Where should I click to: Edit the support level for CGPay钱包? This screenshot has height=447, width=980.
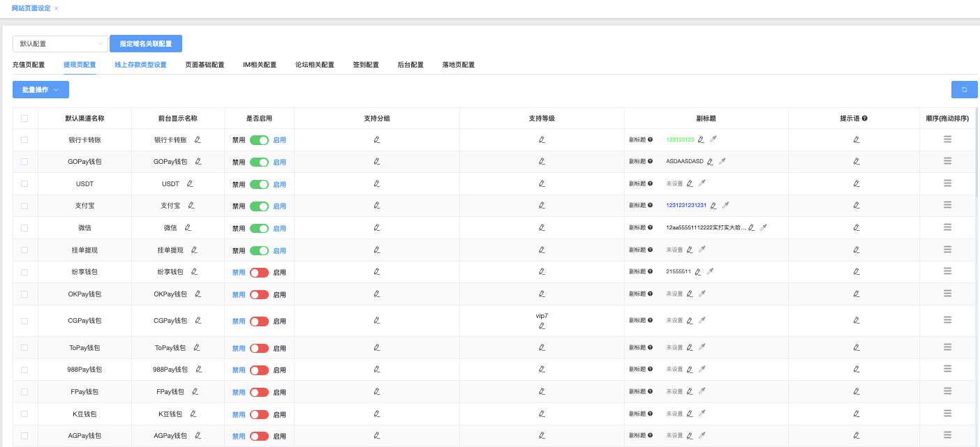542,326
